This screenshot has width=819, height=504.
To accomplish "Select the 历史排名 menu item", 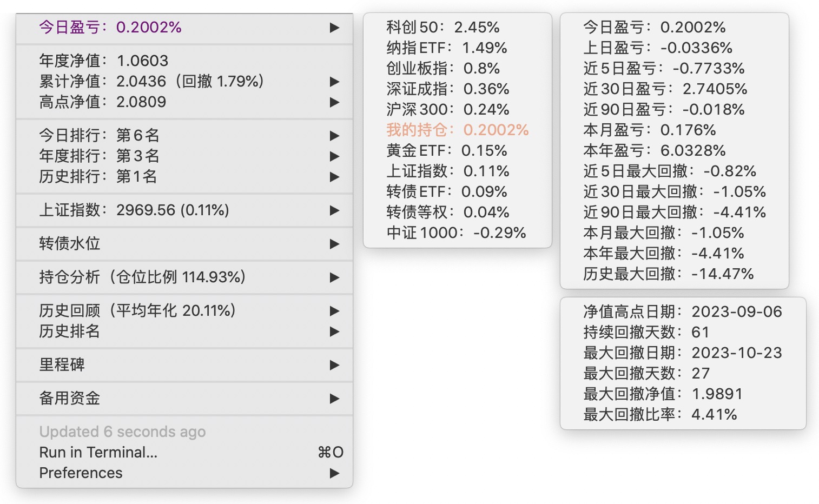I will coord(70,331).
